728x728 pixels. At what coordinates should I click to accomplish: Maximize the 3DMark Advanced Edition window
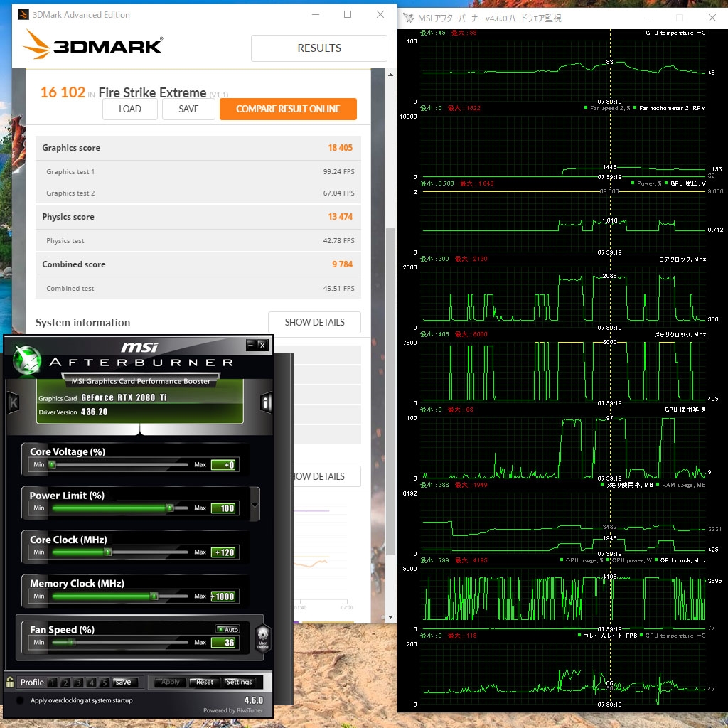347,14
